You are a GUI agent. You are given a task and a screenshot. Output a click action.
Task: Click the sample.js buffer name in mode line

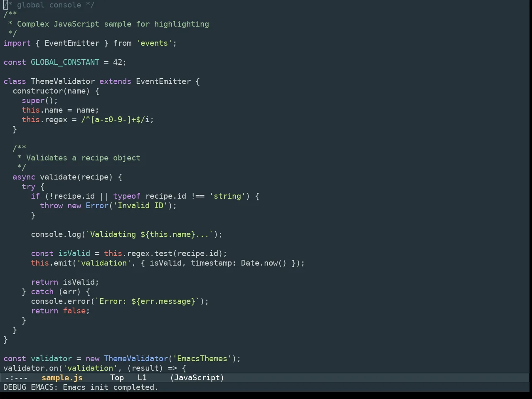62,378
